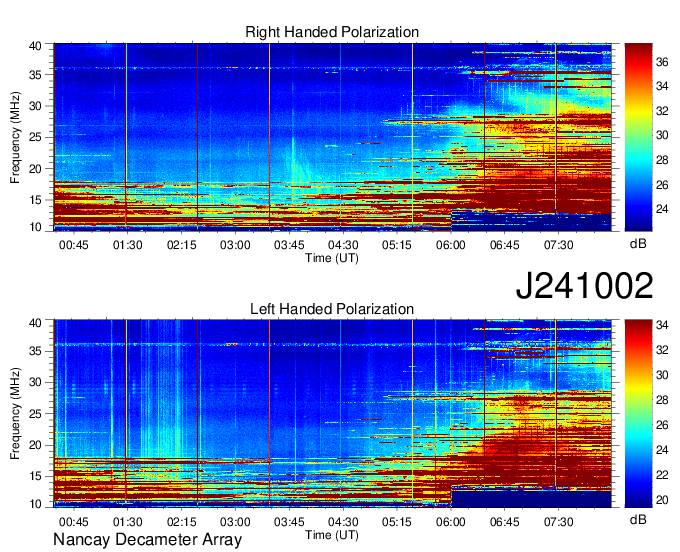680x552 pixels.
Task: Click the Left Handed plot's dB colorbar
Action: click(x=638, y=414)
